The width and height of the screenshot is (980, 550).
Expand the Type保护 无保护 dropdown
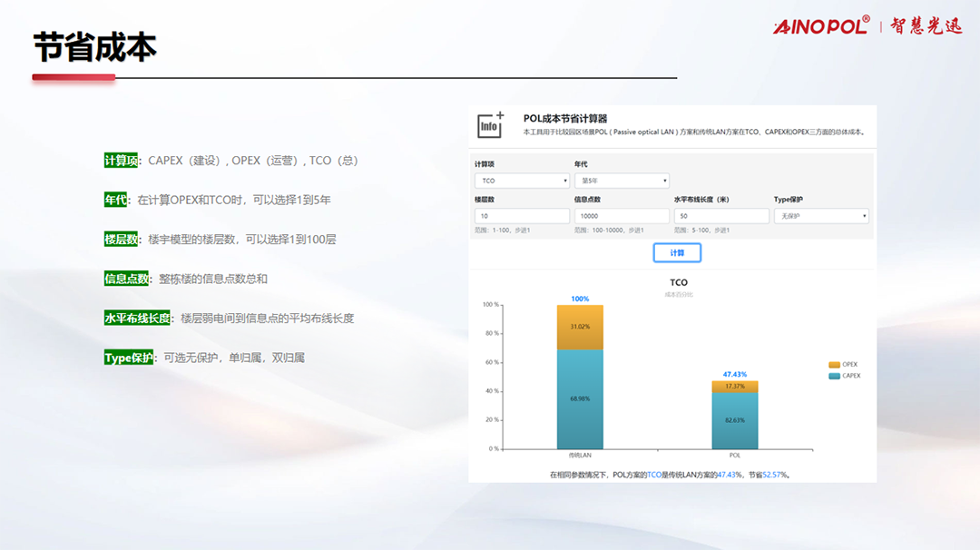(x=820, y=216)
